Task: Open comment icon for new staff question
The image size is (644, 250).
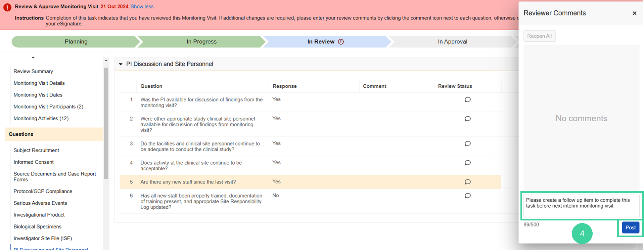Action: (x=467, y=182)
